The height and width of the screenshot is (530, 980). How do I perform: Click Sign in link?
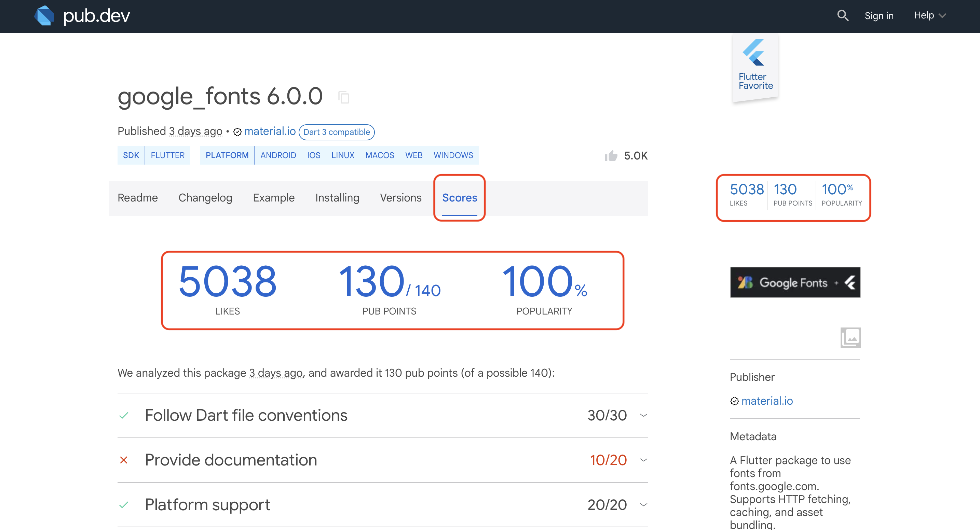point(879,16)
